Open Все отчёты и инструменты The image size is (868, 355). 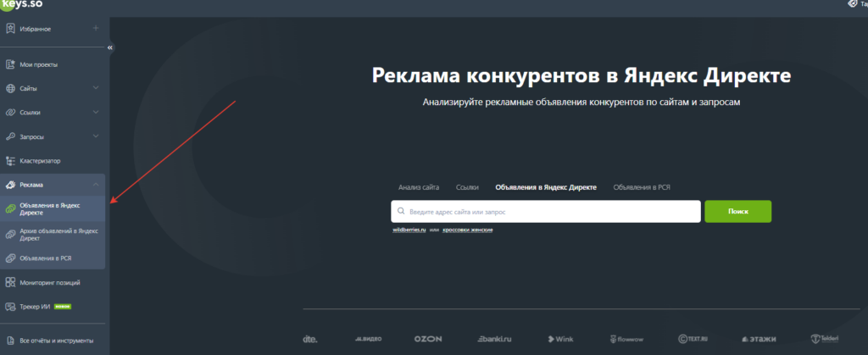tap(57, 341)
